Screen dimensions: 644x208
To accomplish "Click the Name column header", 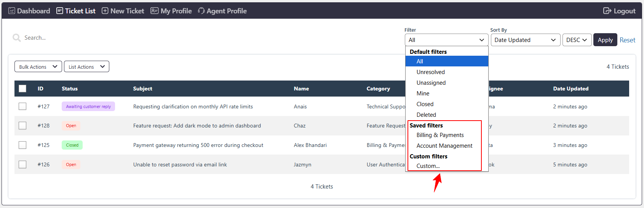I will tap(301, 89).
